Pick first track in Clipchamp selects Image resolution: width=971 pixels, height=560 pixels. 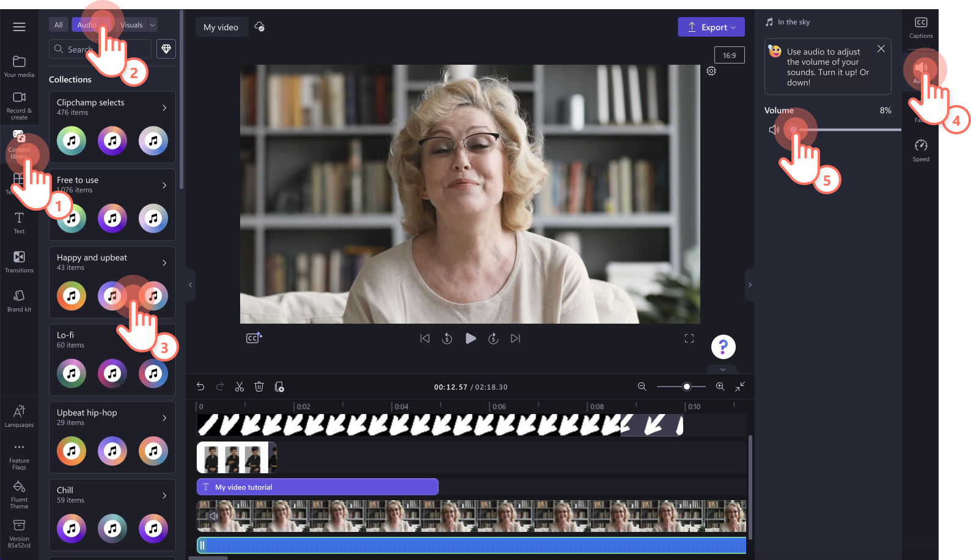tap(71, 140)
